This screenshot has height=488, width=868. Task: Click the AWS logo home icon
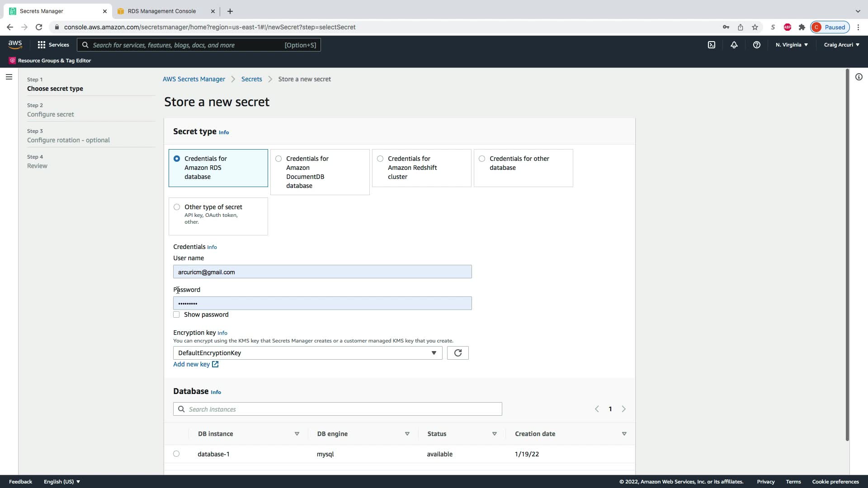click(x=15, y=44)
